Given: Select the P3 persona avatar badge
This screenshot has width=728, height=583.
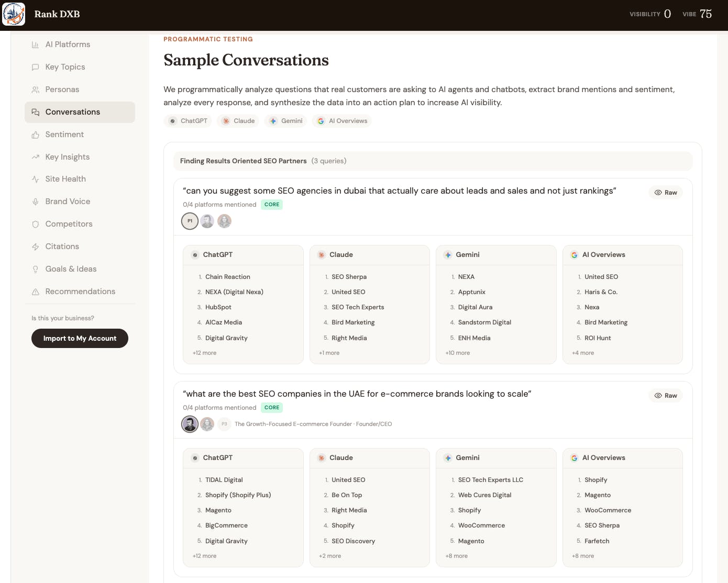Looking at the screenshot, I should click(x=224, y=424).
